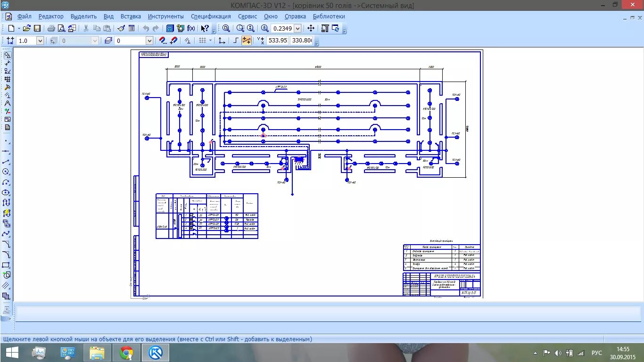Paste from clipboard icon

[107, 28]
